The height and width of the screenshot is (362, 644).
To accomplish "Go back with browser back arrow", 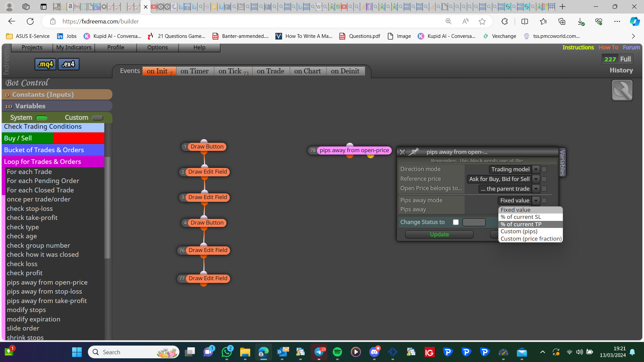I will tap(12, 21).
